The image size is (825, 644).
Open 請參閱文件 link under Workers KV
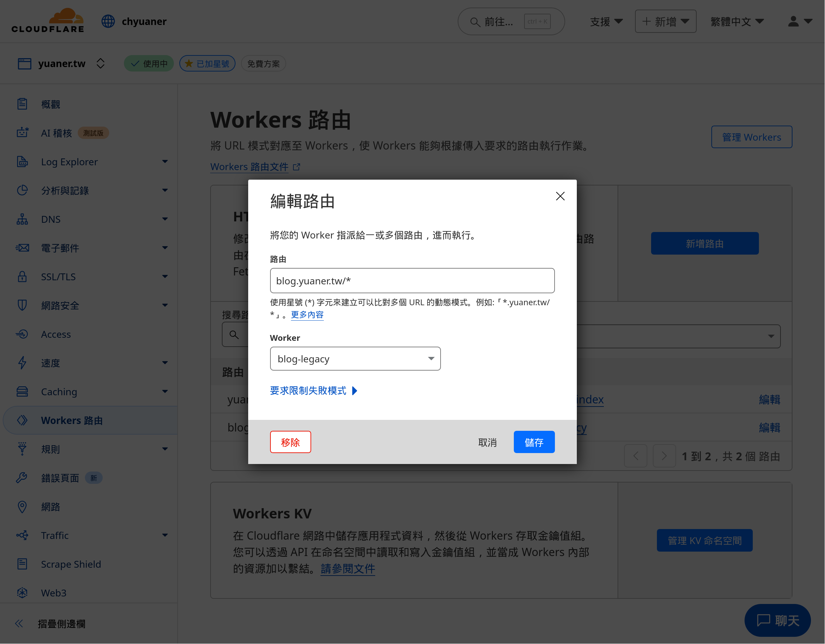(x=348, y=568)
